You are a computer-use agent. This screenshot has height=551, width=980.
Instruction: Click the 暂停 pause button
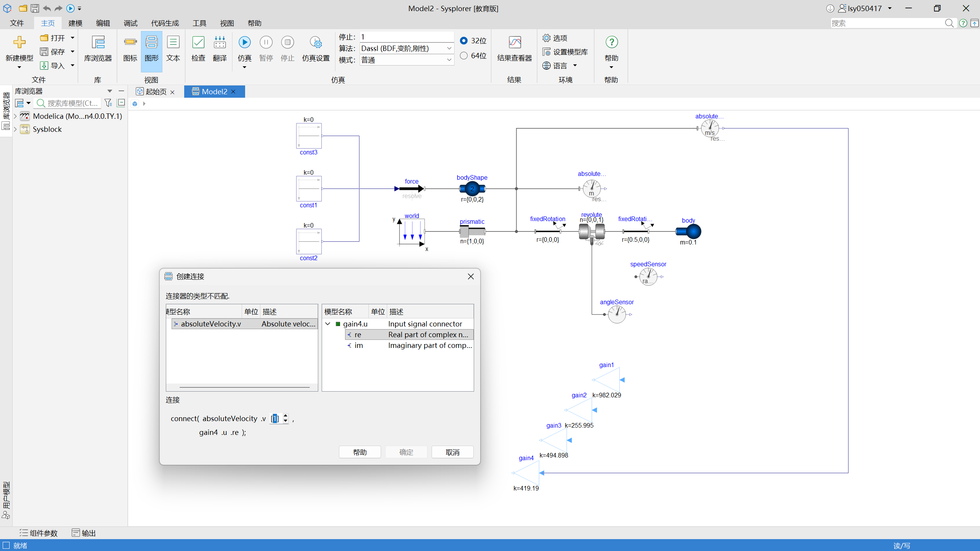[266, 49]
